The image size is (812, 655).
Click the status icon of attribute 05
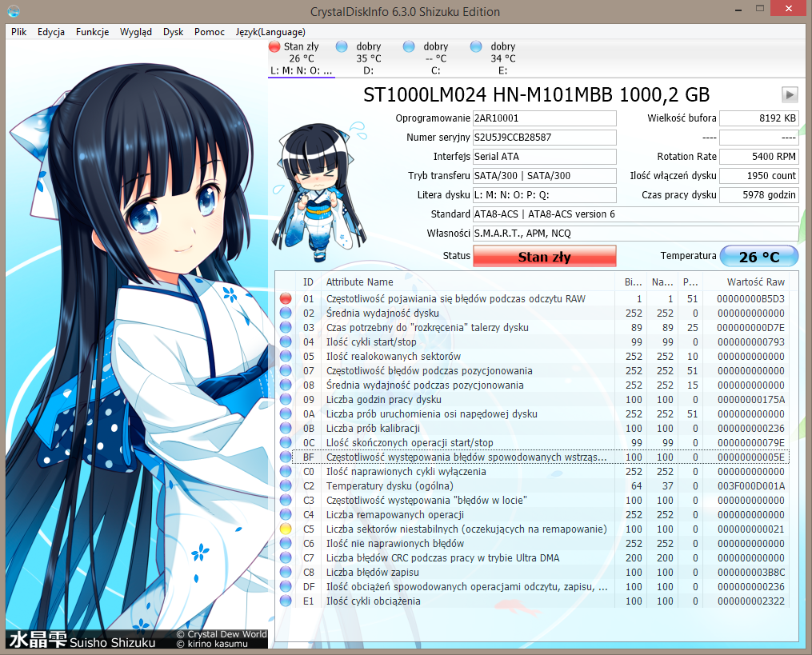(286, 356)
